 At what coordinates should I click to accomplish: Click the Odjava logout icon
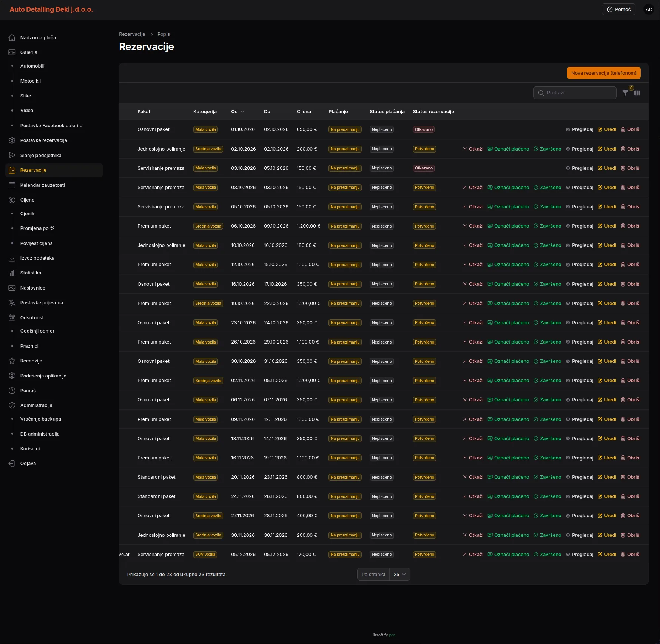click(12, 464)
